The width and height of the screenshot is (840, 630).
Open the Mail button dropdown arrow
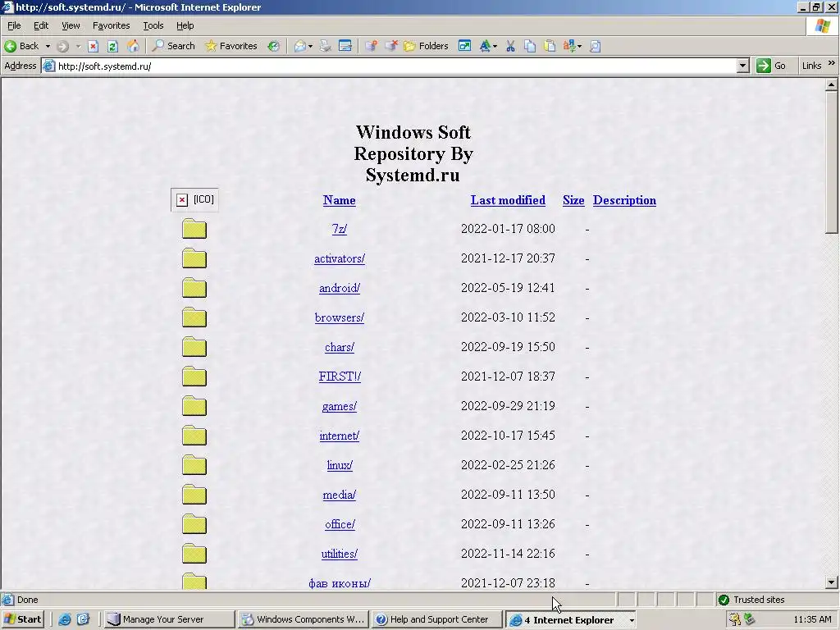click(310, 46)
